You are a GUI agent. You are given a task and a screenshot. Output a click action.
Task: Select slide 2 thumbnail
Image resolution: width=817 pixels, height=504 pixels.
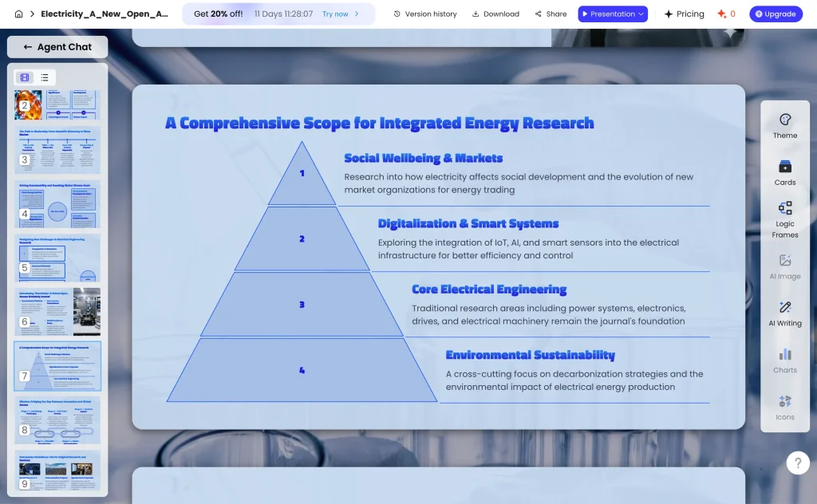pos(57,104)
